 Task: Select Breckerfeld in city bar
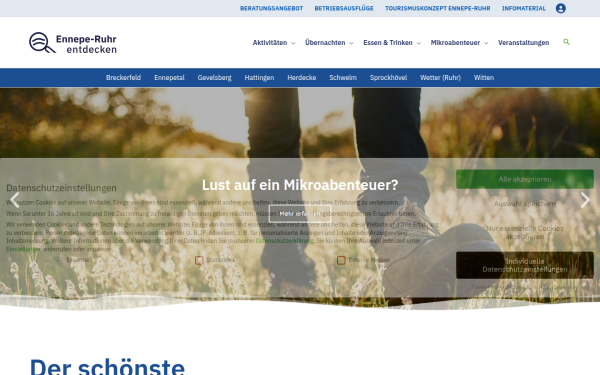click(123, 78)
